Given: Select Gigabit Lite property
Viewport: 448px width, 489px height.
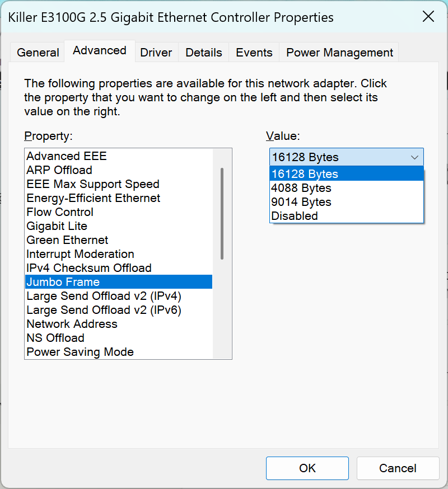Looking at the screenshot, I should pyautogui.click(x=119, y=226).
